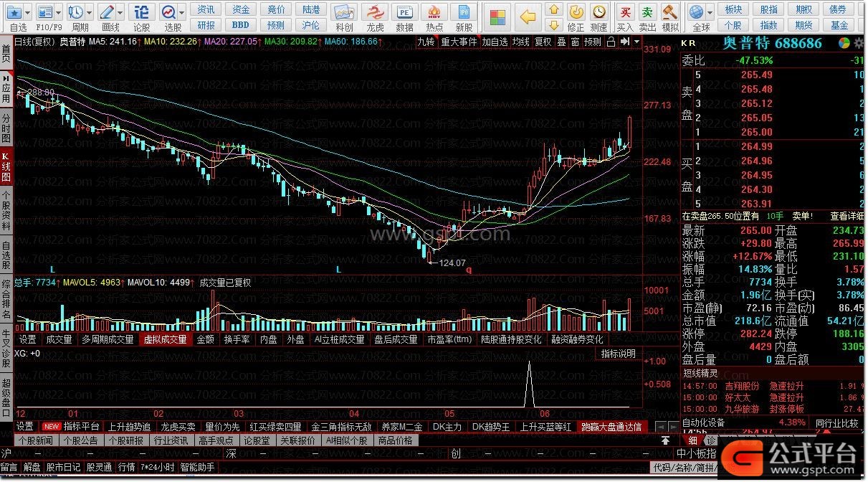Expand dropdown arrow next to 选股 icon
This screenshot has width=868, height=482.
point(181,12)
